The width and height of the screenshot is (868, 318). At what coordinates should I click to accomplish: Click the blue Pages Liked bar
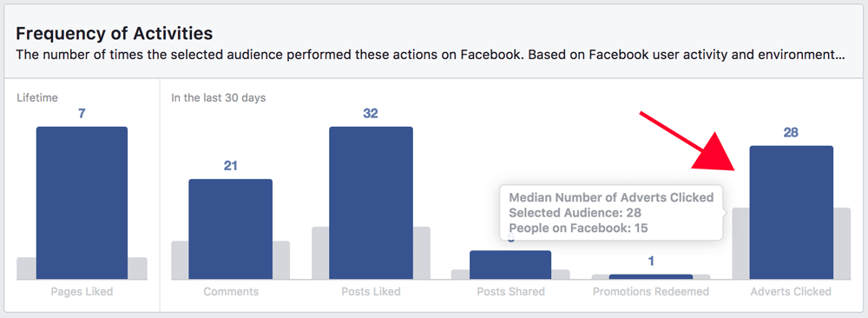[x=82, y=202]
